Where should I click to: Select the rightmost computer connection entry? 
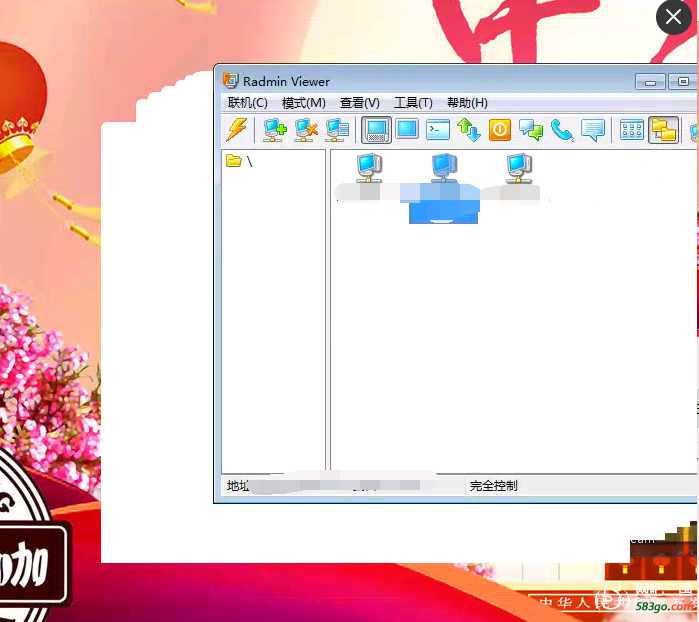[518, 177]
